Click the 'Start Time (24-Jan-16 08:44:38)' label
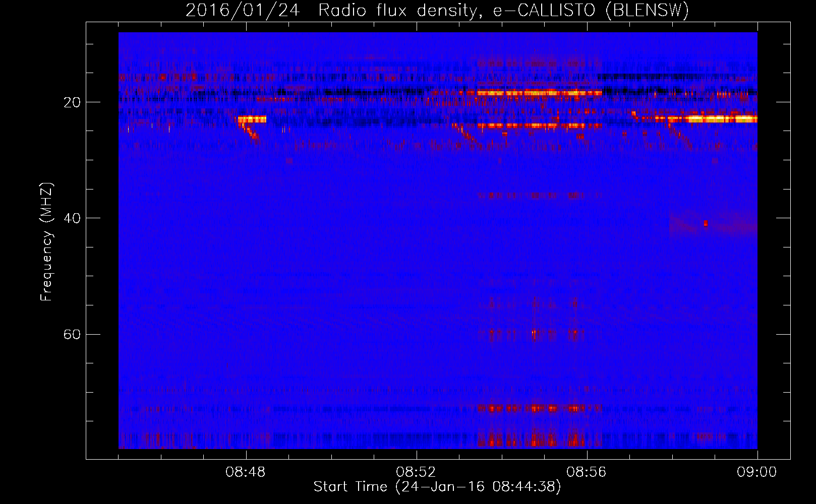The width and height of the screenshot is (816, 504). click(437, 487)
